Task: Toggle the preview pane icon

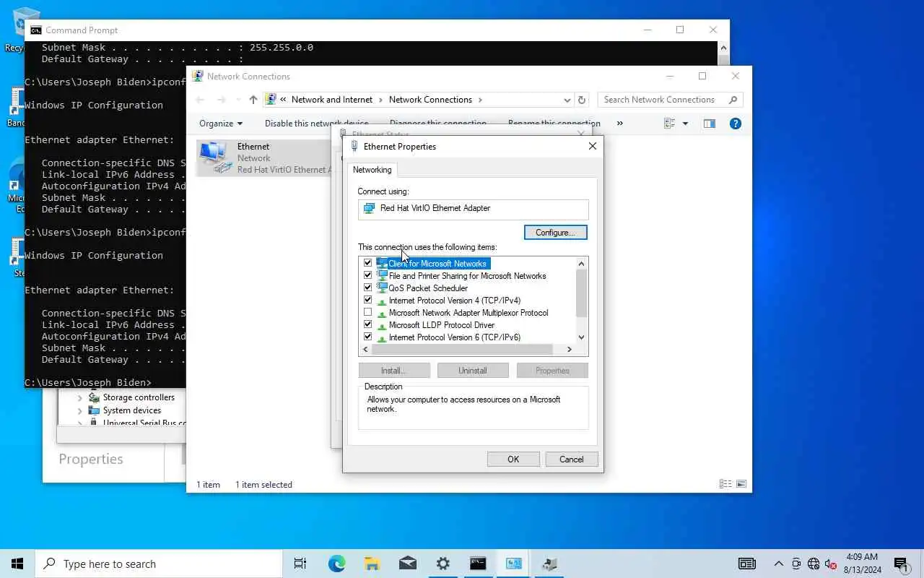Action: click(x=710, y=124)
